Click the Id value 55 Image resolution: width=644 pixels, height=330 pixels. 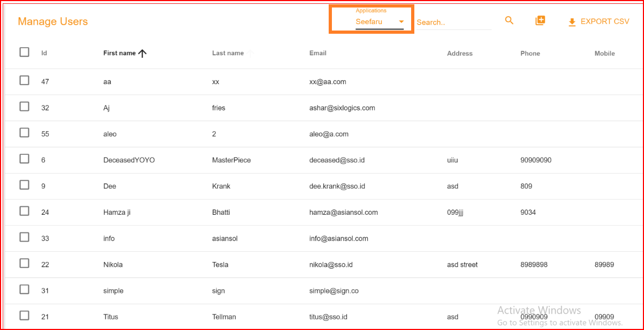[45, 134]
